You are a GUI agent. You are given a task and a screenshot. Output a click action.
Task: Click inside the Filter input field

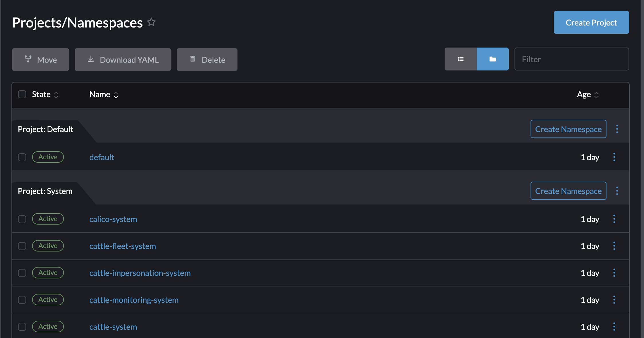tap(572, 59)
